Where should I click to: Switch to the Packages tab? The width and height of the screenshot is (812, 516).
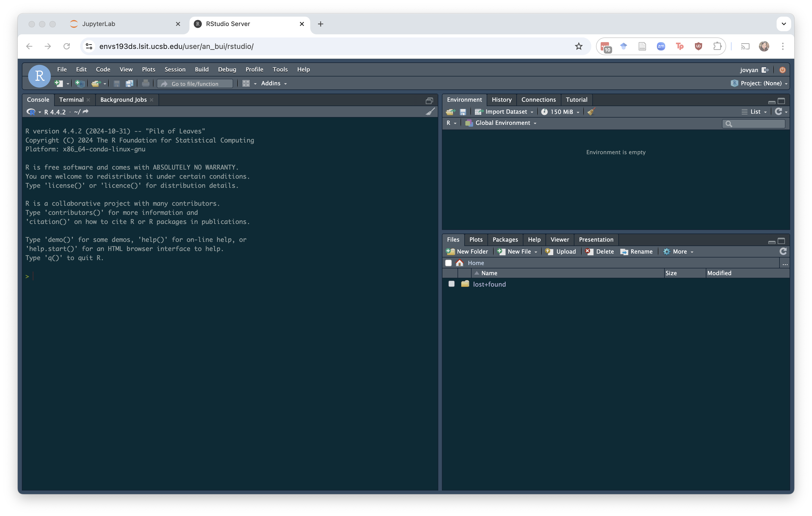pos(505,240)
